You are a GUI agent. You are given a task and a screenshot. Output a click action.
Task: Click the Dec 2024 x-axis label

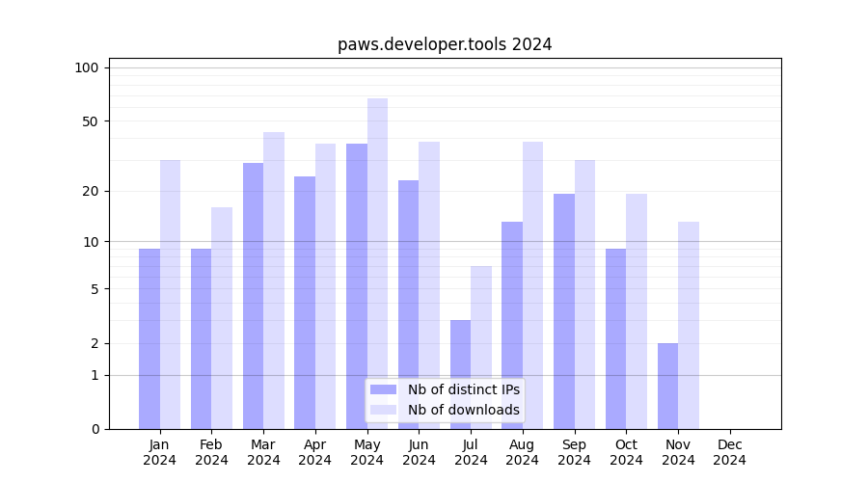(x=730, y=452)
